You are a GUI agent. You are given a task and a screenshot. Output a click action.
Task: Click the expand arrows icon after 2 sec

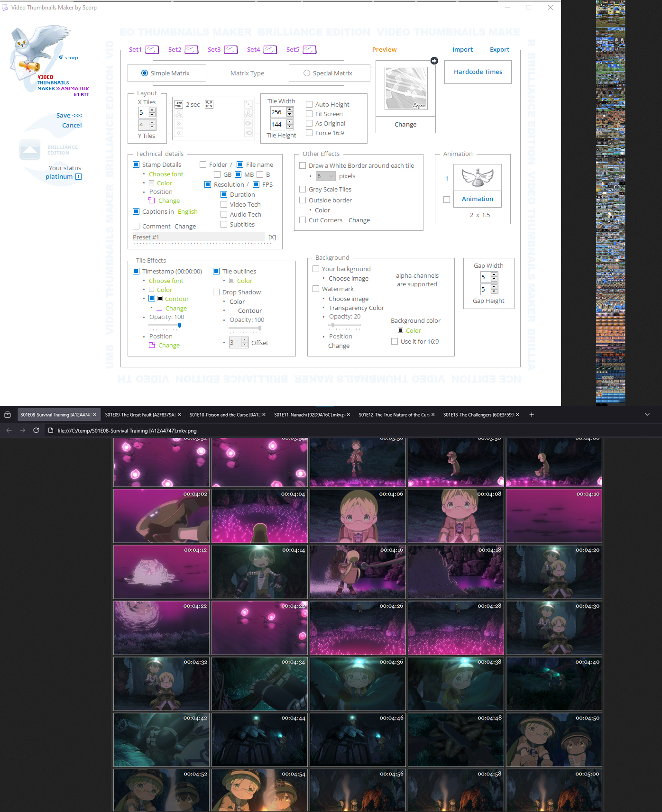[x=209, y=104]
